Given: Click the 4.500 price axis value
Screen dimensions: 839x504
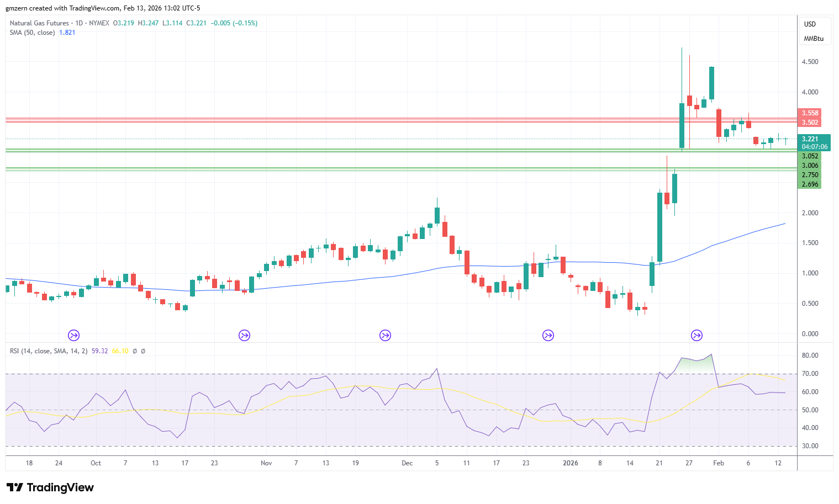Looking at the screenshot, I should (x=810, y=62).
